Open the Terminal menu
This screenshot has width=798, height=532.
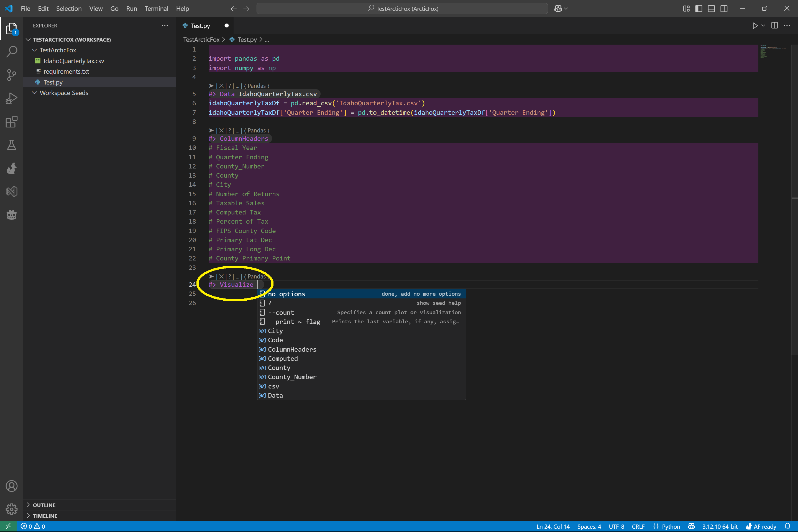(x=156, y=9)
